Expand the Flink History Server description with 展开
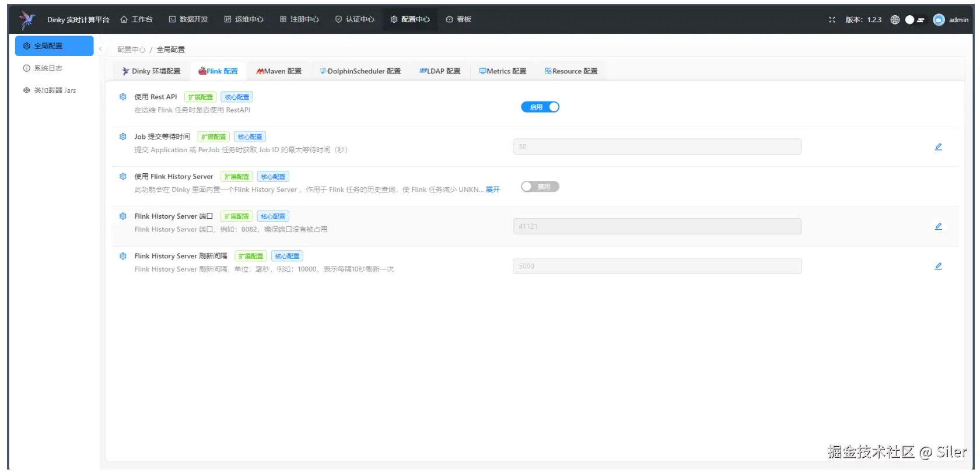 tap(493, 190)
